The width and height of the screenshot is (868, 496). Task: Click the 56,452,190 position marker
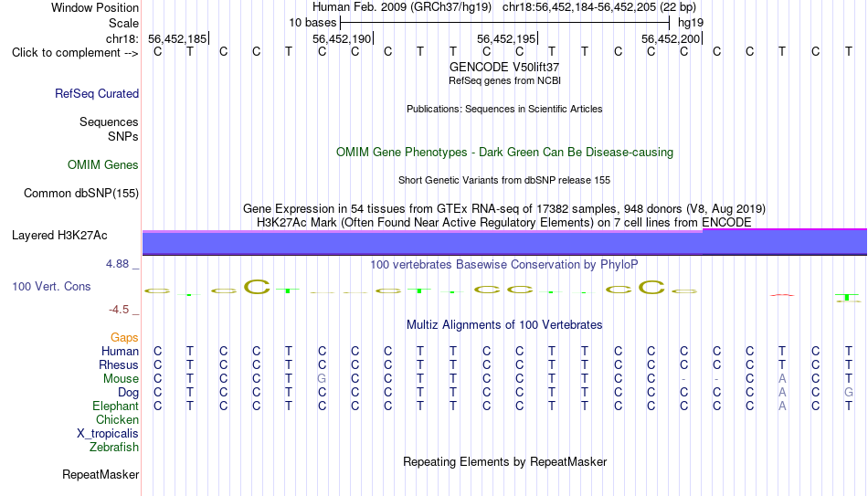click(343, 38)
